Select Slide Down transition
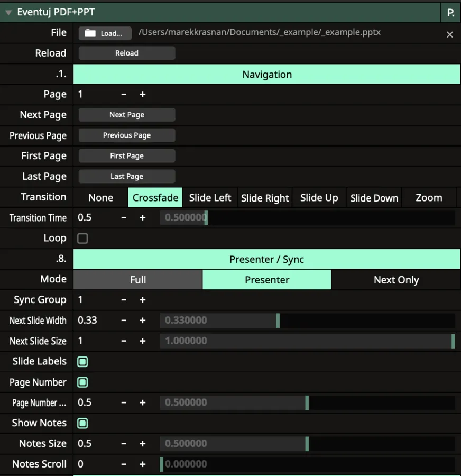Viewport: 461px width, 476px height. [x=374, y=198]
